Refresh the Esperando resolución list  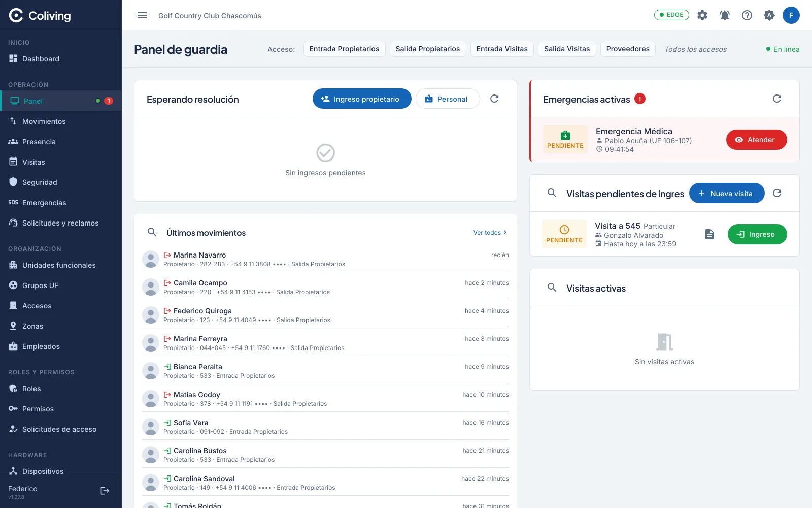pos(494,99)
